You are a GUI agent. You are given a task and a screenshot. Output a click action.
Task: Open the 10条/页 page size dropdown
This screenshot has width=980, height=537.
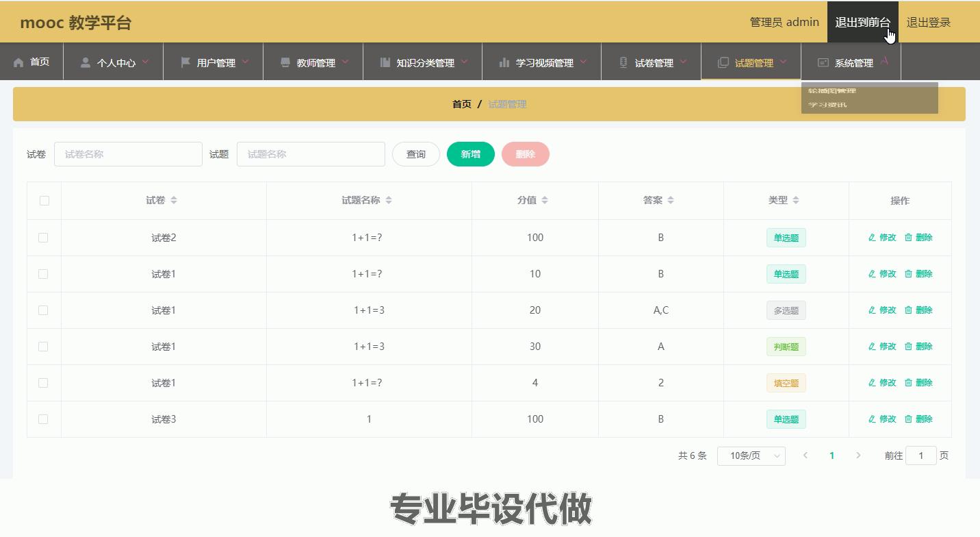click(751, 455)
